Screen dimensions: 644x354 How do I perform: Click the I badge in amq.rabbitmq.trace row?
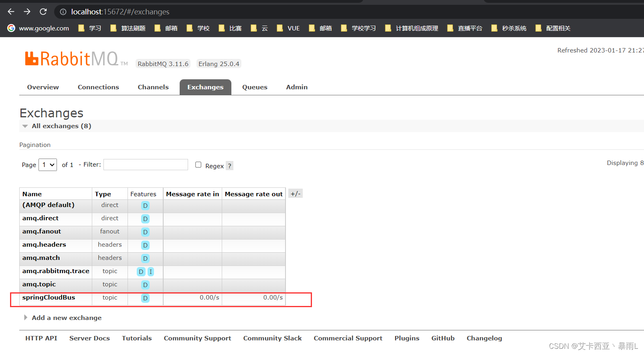151,272
